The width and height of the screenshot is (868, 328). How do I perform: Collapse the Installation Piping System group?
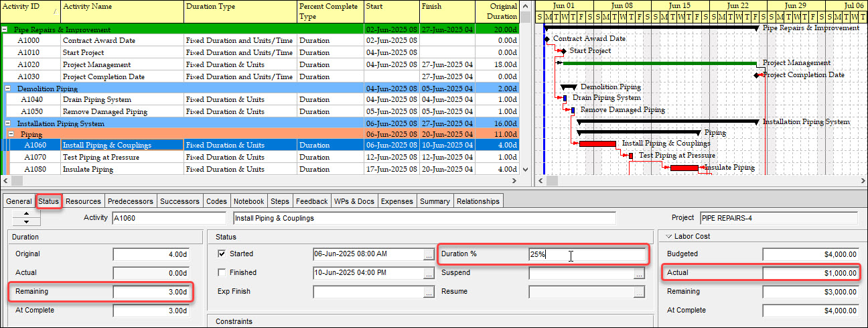(9, 123)
